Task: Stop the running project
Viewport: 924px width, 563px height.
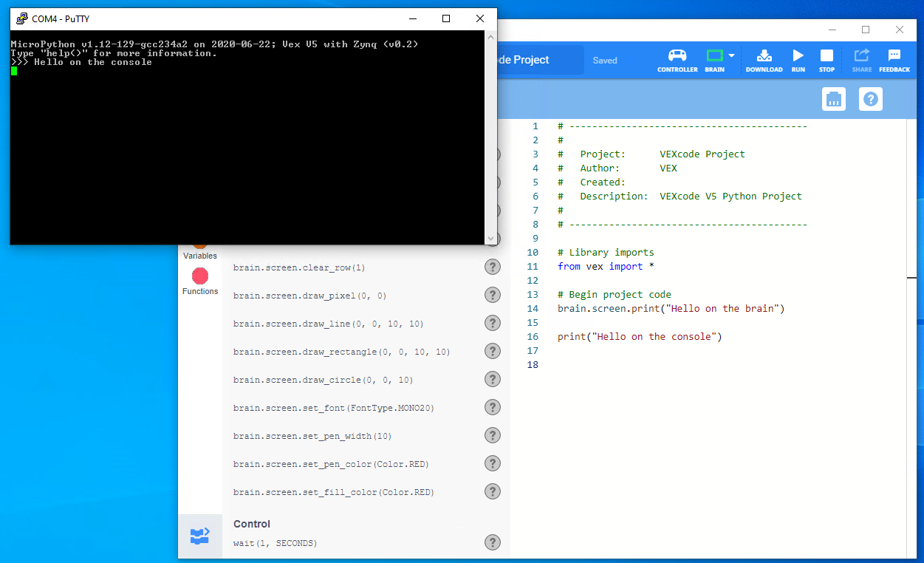Action: click(827, 61)
